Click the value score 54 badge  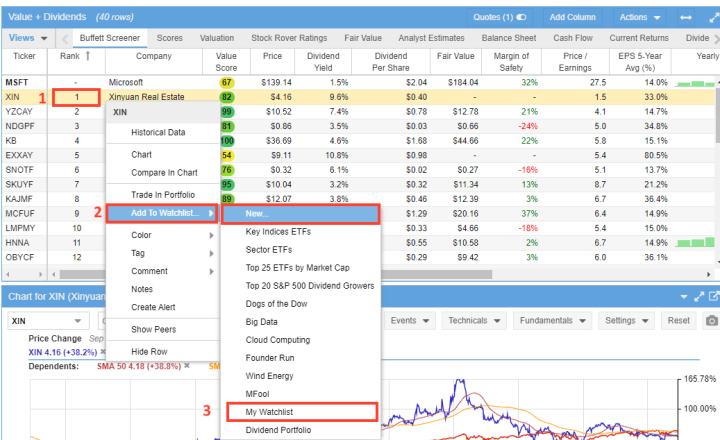pyautogui.click(x=227, y=155)
